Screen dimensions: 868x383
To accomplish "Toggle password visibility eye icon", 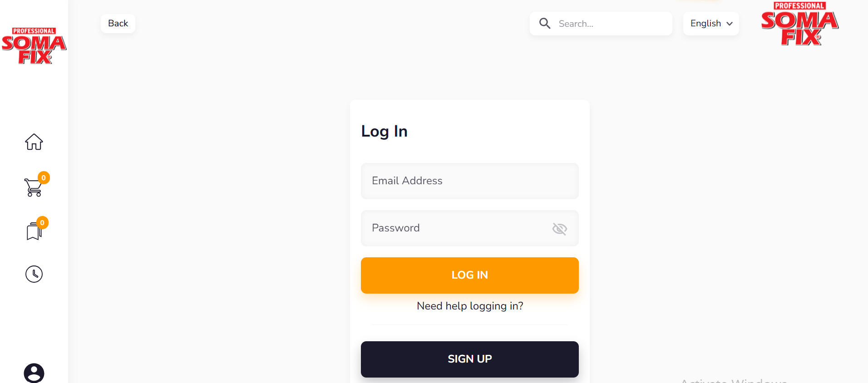I will click(x=559, y=229).
